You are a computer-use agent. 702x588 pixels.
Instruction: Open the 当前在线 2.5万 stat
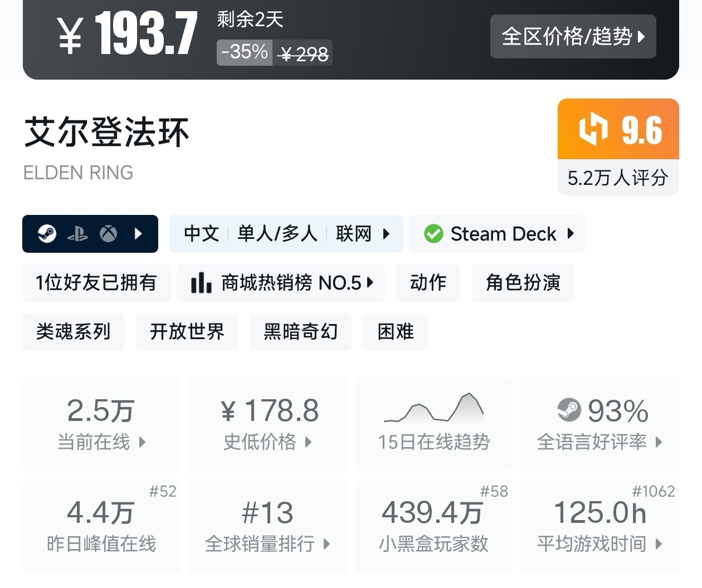click(101, 424)
